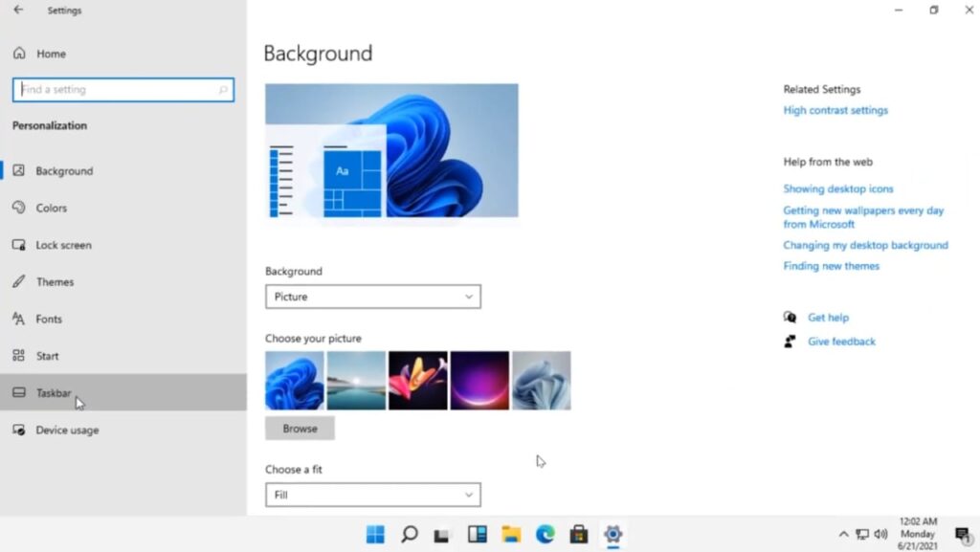Click the volume speaker icon in tray
Screen dimensions: 980x552
[x=881, y=534]
